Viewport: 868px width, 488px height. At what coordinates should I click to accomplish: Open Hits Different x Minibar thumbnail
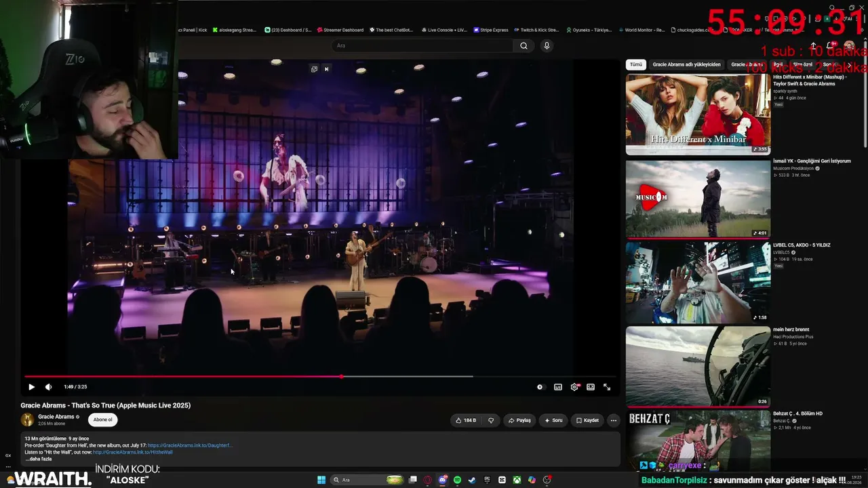click(x=698, y=115)
